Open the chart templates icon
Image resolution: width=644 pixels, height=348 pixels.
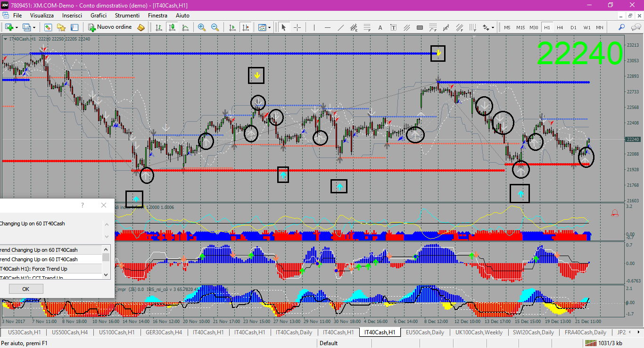click(x=262, y=27)
